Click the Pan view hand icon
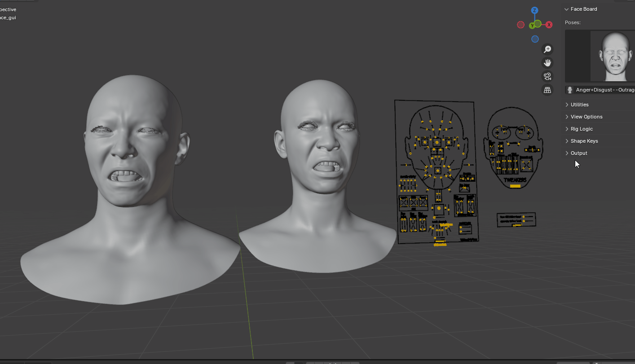The image size is (635, 364). 547,63
